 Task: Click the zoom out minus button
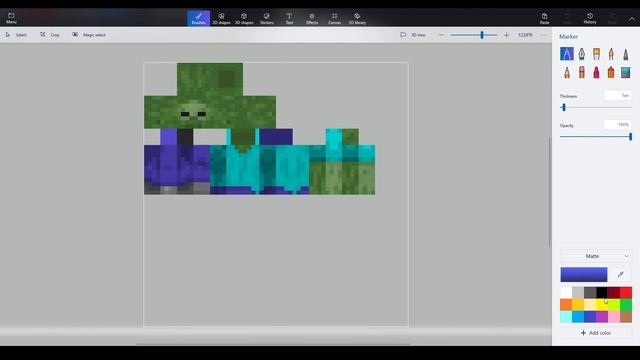pyautogui.click(x=441, y=35)
